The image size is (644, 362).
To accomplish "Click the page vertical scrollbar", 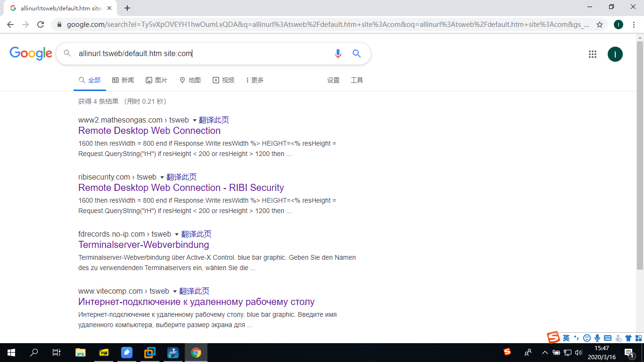I will click(640, 156).
